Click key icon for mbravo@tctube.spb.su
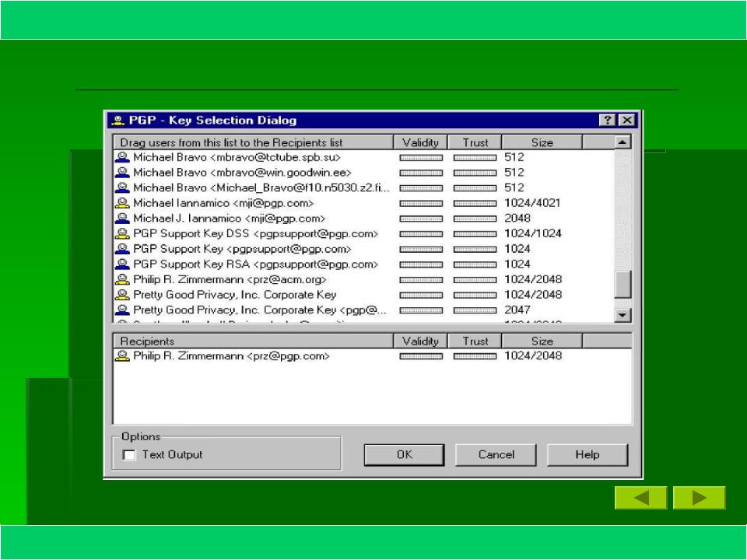This screenshot has width=747, height=560. (122, 158)
